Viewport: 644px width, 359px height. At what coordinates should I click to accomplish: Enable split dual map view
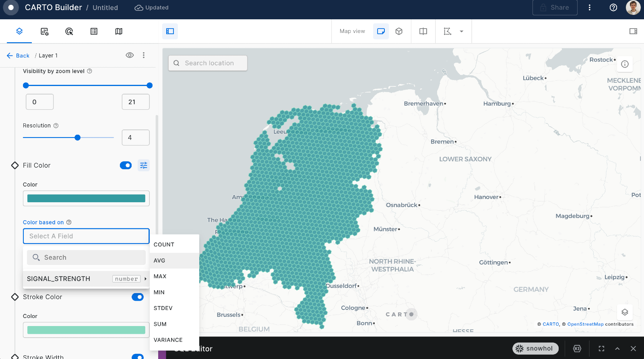click(423, 31)
